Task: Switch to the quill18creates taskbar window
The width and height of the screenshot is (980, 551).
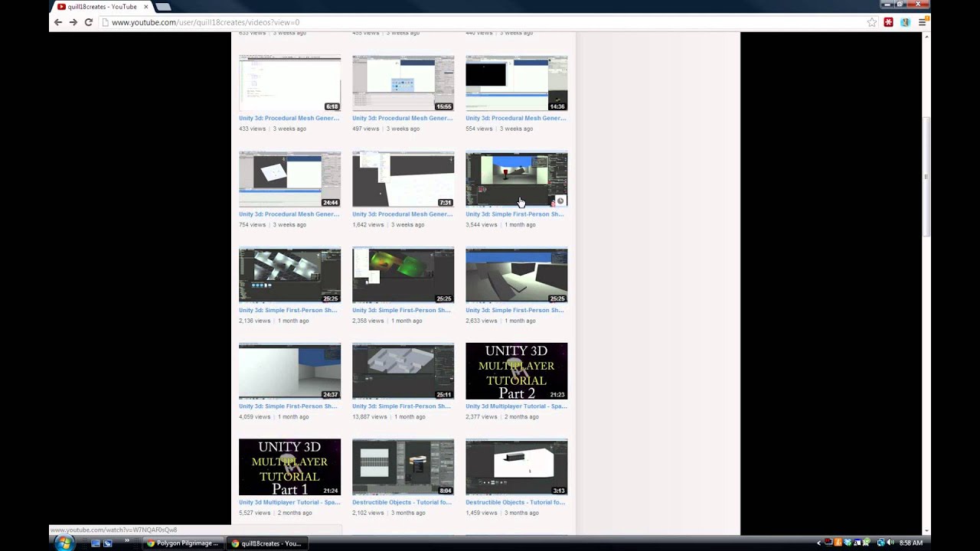Action: click(266, 543)
